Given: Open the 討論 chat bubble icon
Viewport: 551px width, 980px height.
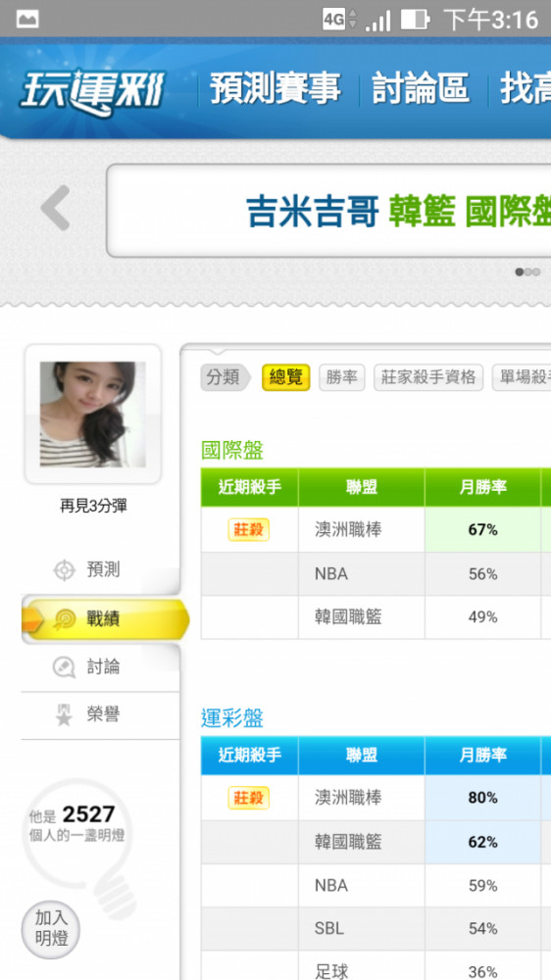Looking at the screenshot, I should pos(64,666).
